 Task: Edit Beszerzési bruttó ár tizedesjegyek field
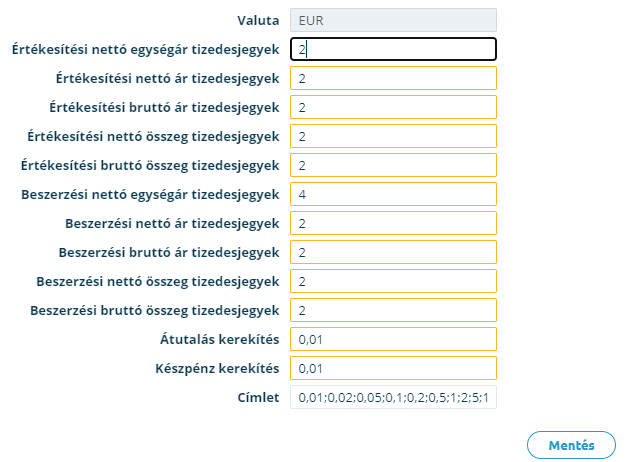(x=393, y=252)
